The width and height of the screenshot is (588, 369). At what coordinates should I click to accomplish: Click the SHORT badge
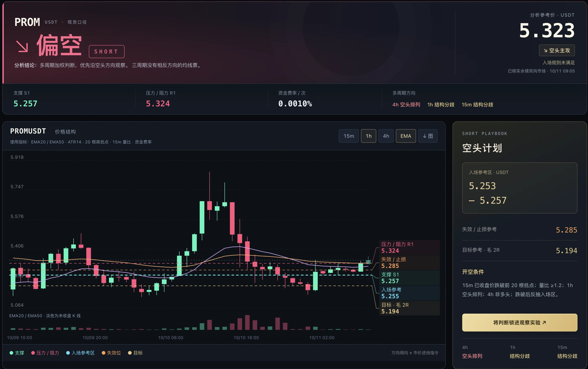106,51
